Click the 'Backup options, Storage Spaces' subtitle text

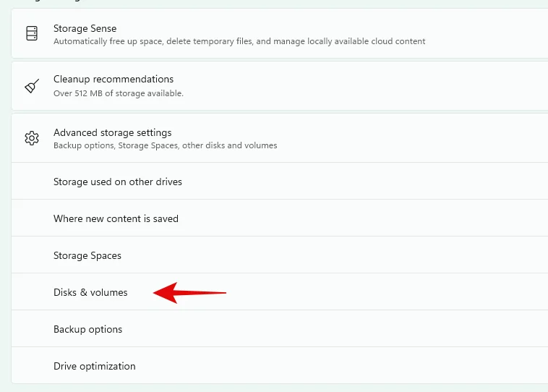pyautogui.click(x=165, y=145)
